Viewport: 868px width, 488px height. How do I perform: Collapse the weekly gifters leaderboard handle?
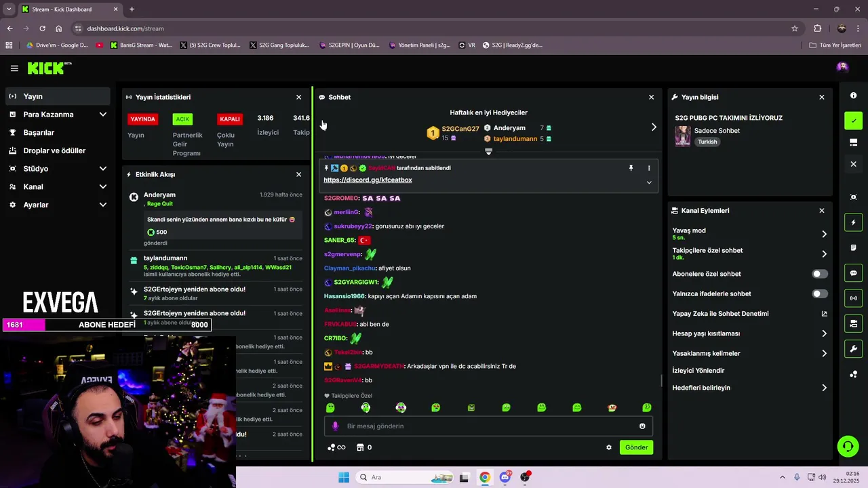[488, 152]
